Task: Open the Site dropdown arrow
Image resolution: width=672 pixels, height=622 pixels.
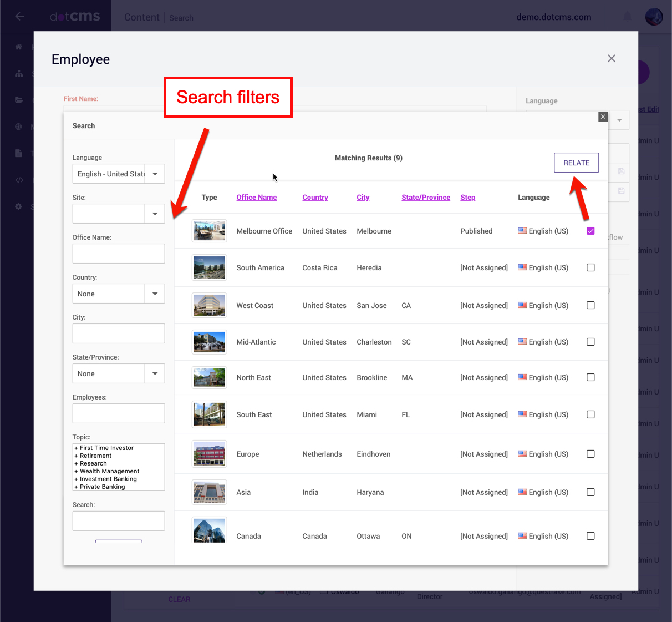Action: 155,214
